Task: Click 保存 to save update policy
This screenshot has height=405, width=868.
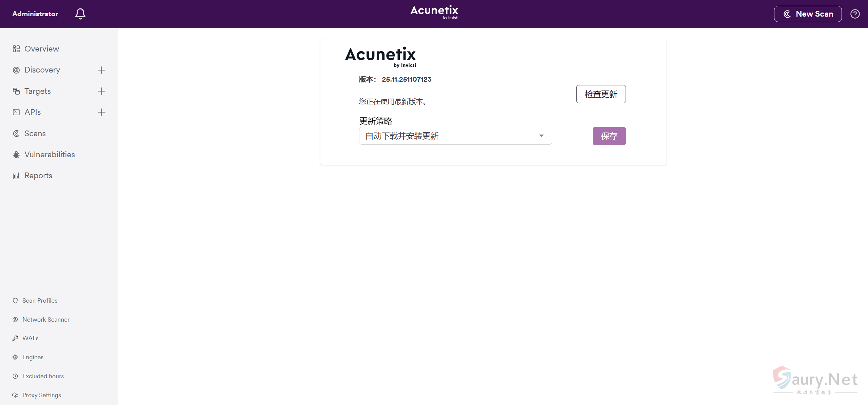Action: tap(609, 136)
